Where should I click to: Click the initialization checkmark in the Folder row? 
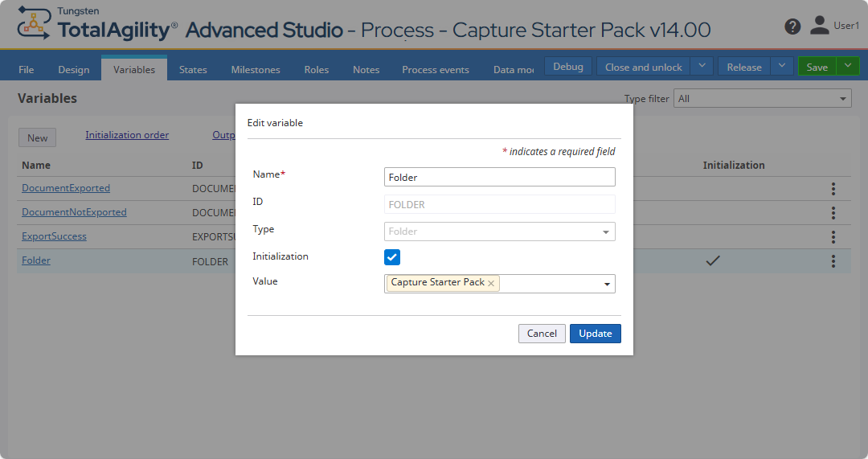(712, 260)
